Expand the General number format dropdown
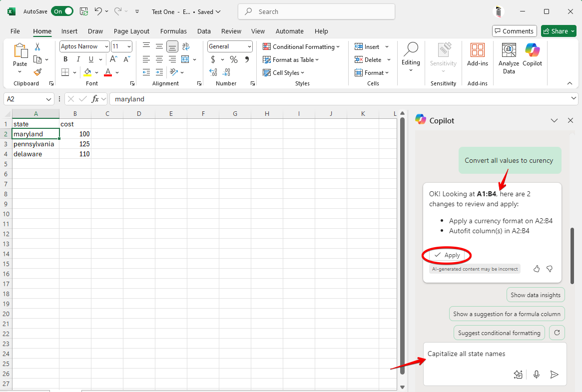582x392 pixels. pos(249,46)
